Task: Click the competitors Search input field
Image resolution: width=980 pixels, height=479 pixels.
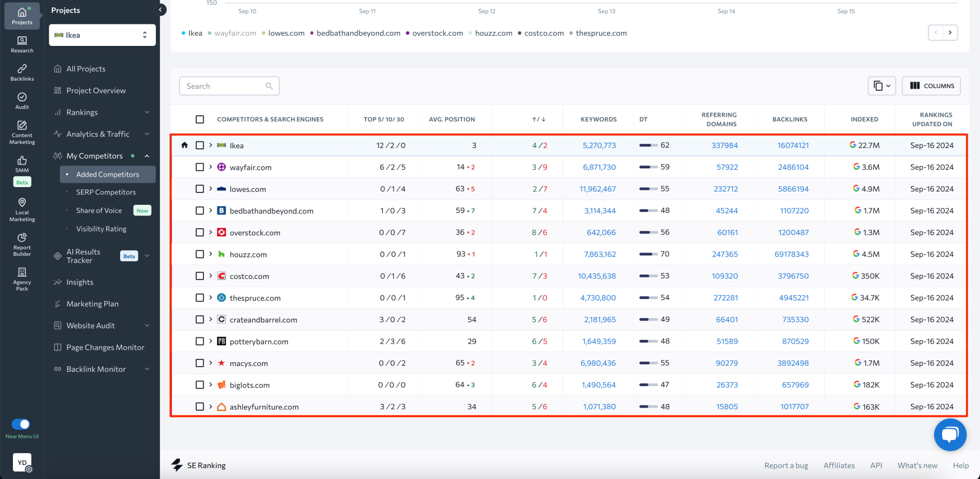Action: click(x=229, y=86)
